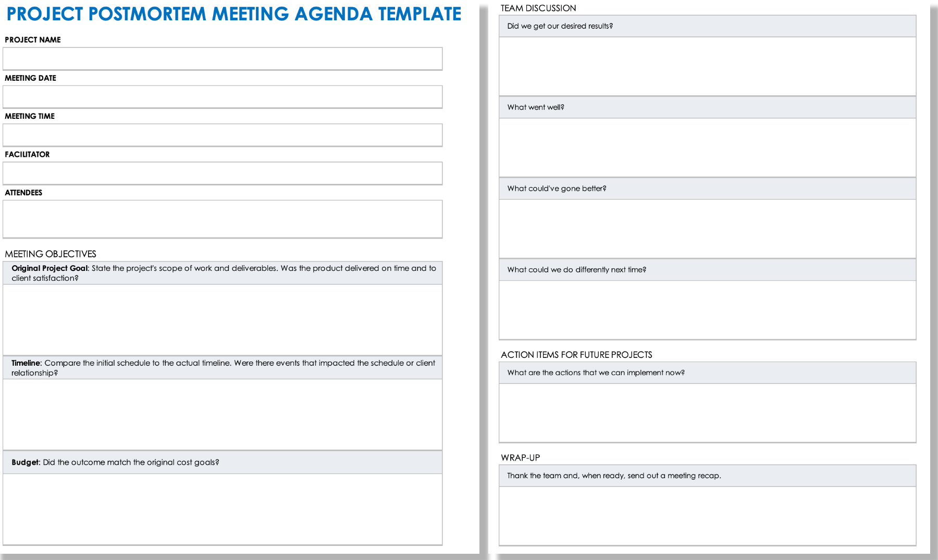
Task: Click the box below "What could've gone better?"
Action: [x=707, y=229]
